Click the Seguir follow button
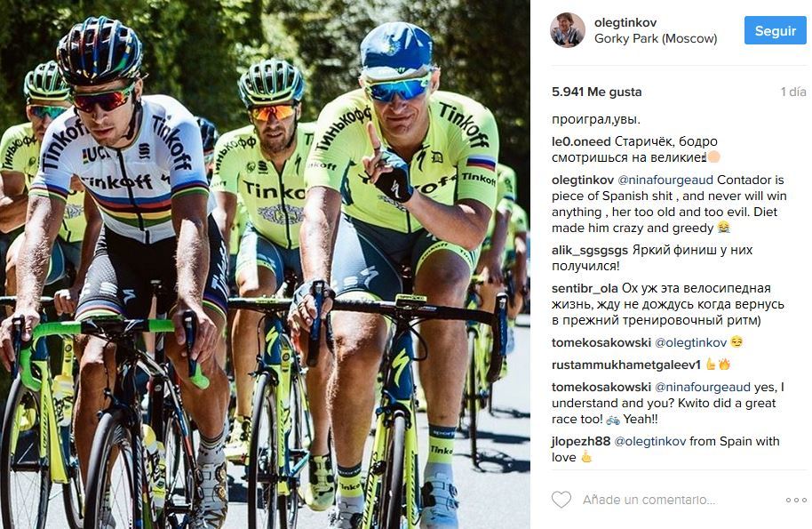The image size is (812, 529). click(776, 30)
